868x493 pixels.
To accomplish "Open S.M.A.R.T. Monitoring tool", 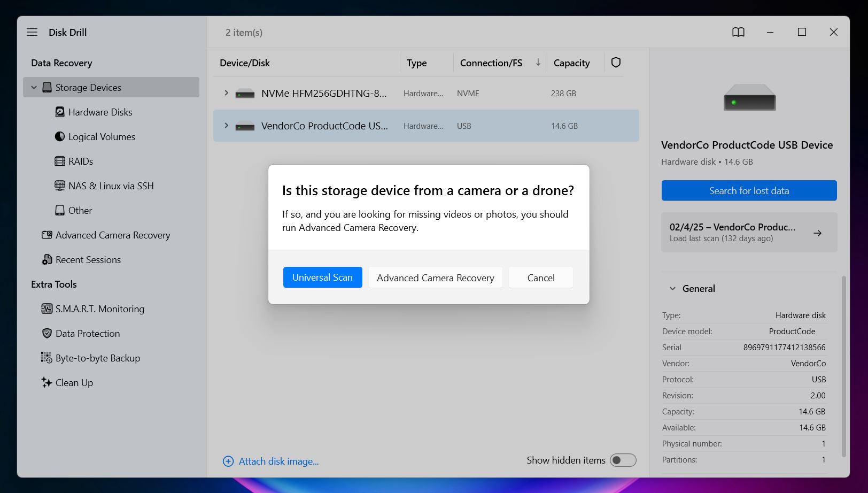I will click(x=99, y=309).
